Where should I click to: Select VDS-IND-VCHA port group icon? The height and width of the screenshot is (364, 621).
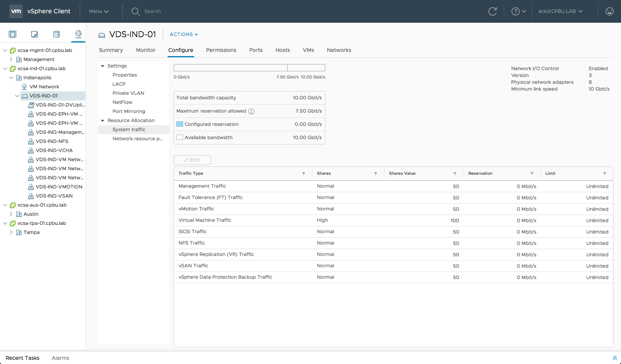31,151
